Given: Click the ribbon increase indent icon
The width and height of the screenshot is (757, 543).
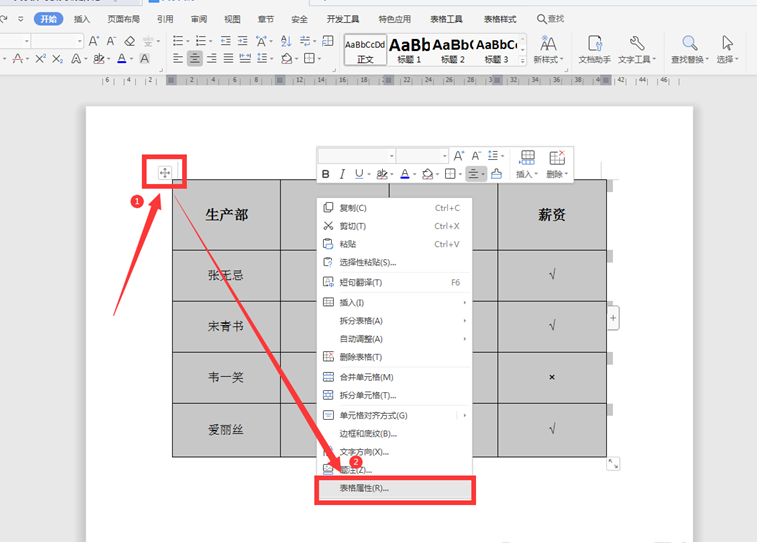Looking at the screenshot, I should tap(243, 41).
